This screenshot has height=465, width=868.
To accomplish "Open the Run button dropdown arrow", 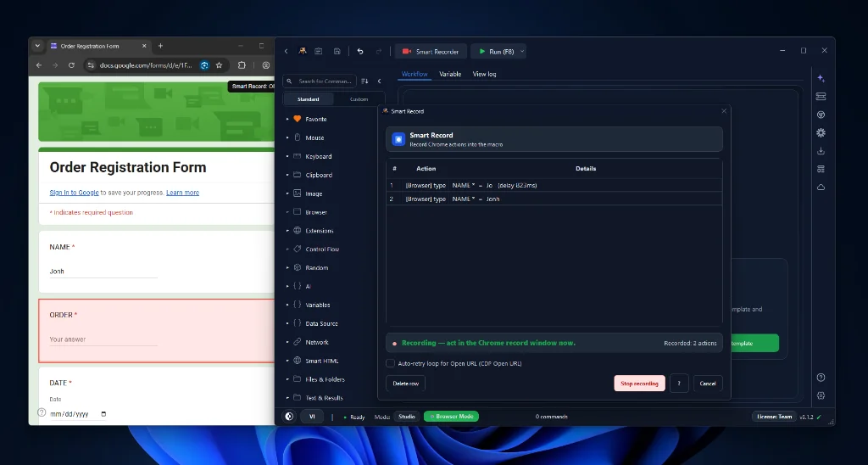I will [x=522, y=52].
